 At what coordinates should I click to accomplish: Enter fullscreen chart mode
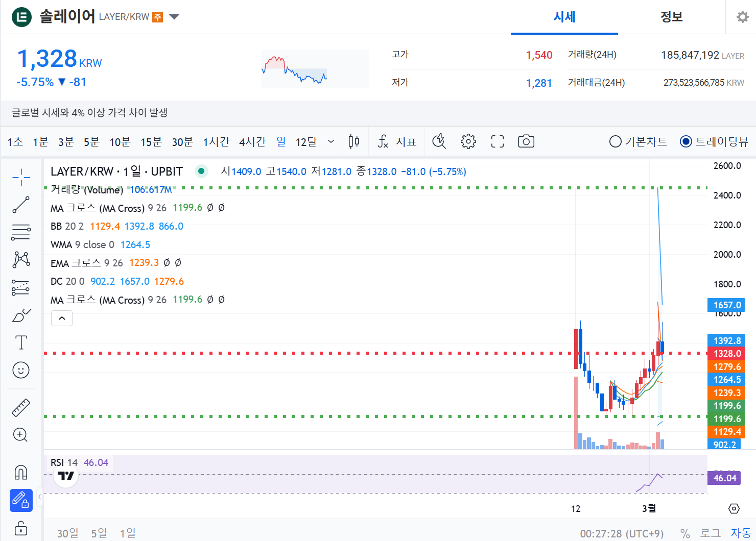(x=497, y=141)
